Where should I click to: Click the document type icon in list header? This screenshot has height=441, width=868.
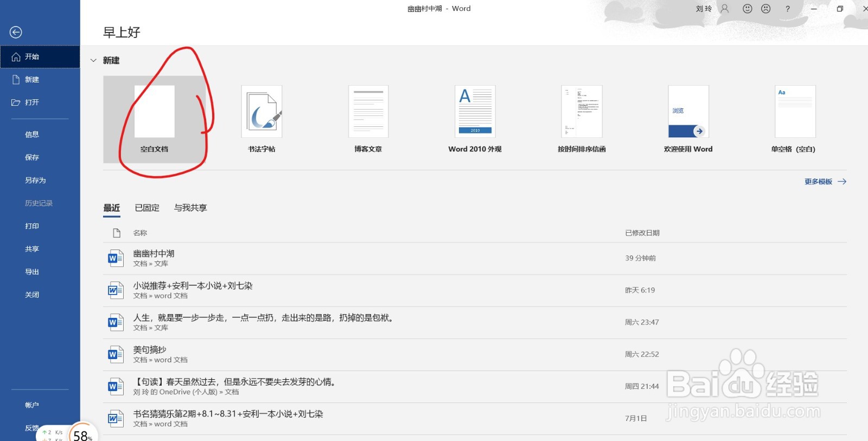pos(116,233)
